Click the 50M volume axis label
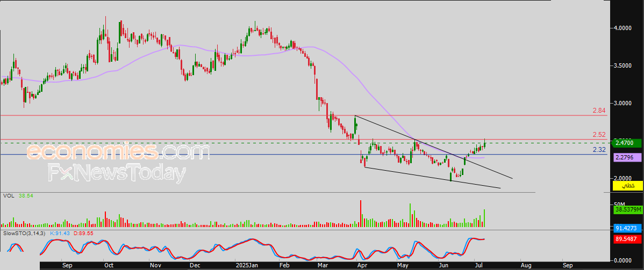This screenshot has height=270, width=644. [x=619, y=204]
